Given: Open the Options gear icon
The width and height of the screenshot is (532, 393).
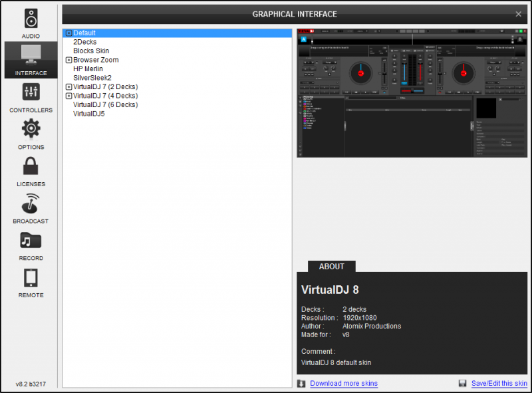Looking at the screenshot, I should point(31,128).
